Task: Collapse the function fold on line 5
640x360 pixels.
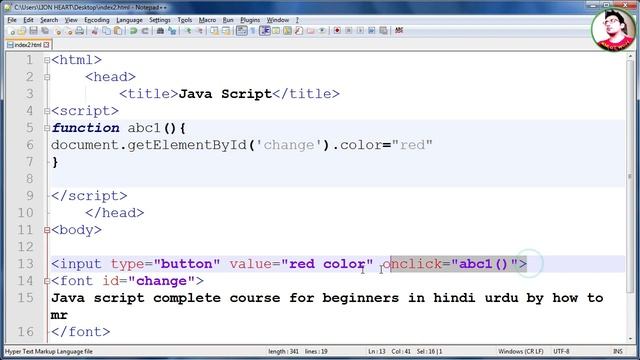Action: pyautogui.click(x=47, y=128)
